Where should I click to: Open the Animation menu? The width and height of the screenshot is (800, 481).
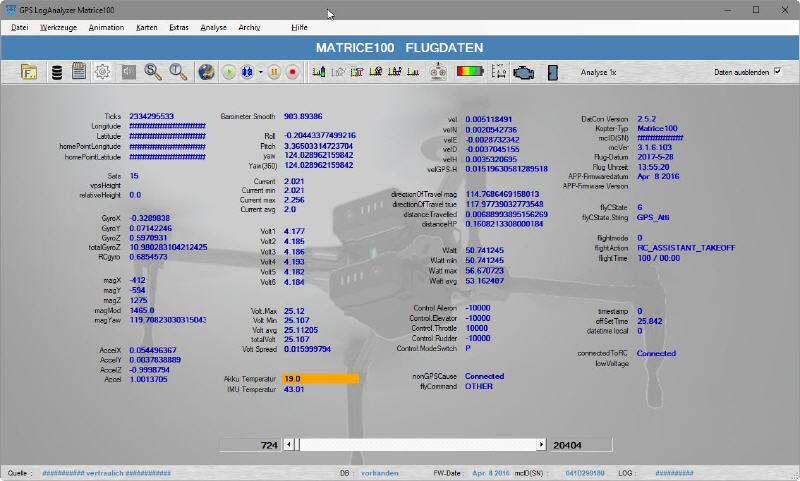tap(106, 28)
